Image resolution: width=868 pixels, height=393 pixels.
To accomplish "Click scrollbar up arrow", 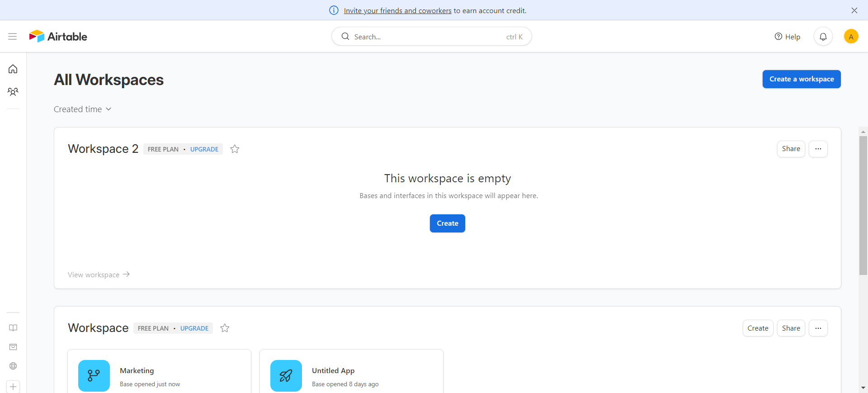I will [863, 132].
